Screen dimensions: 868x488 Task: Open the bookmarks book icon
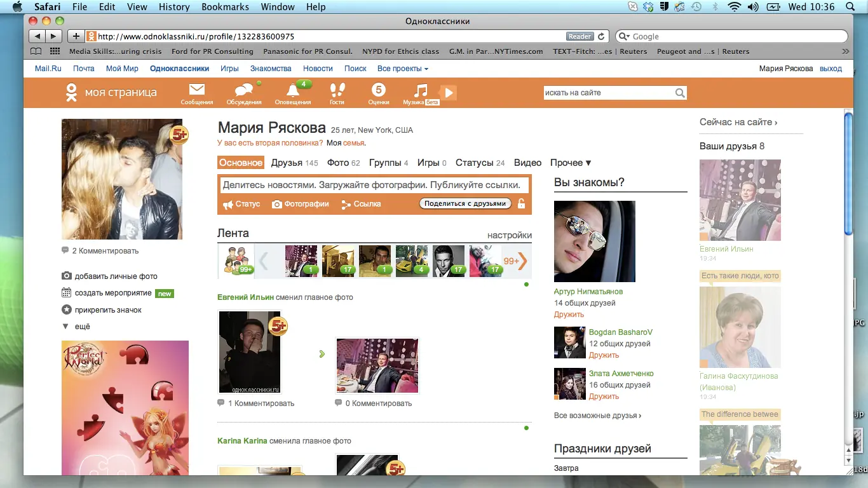point(37,51)
